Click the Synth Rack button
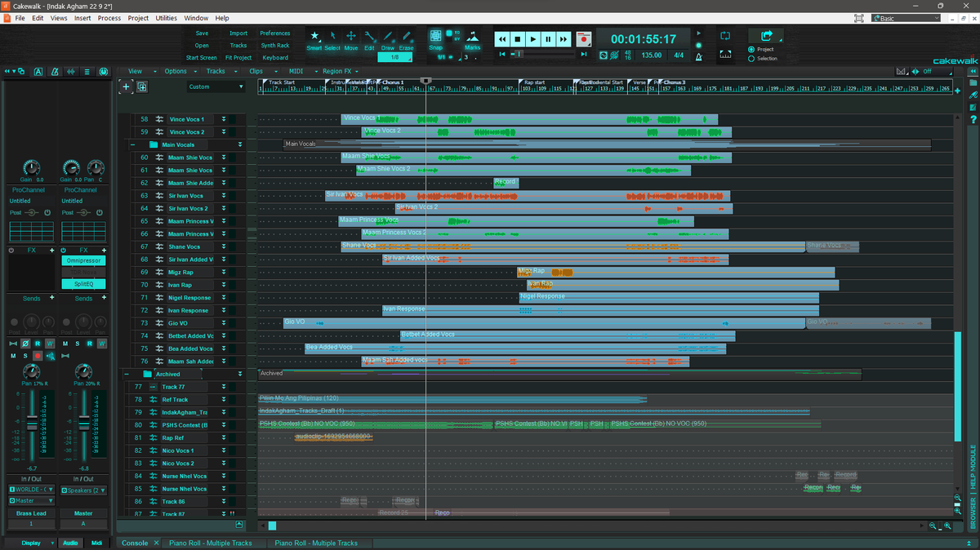Image resolution: width=980 pixels, height=550 pixels. tap(275, 46)
